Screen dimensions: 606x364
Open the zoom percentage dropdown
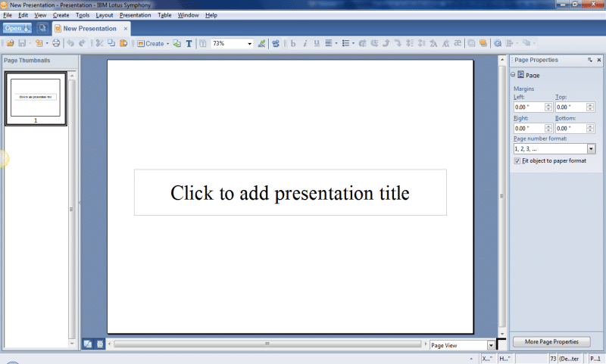coord(249,44)
